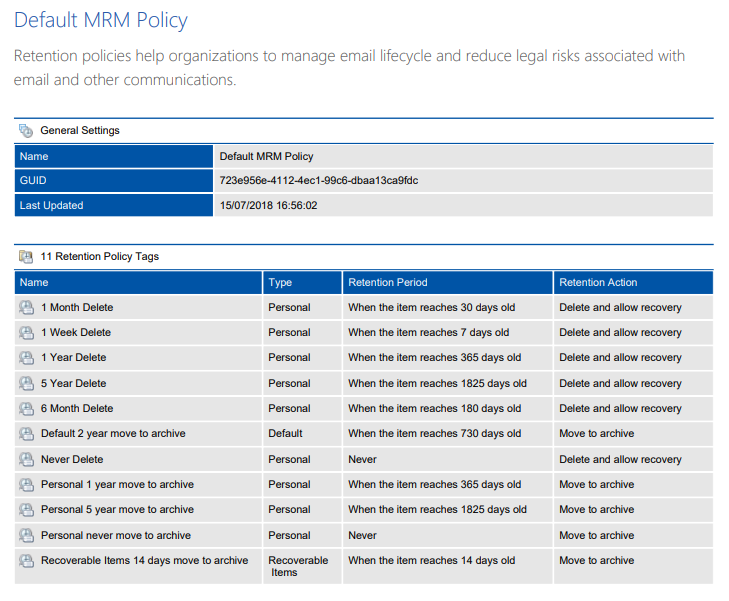Click the Personal 5 year archive tag icon
The image size is (729, 601).
(27, 510)
